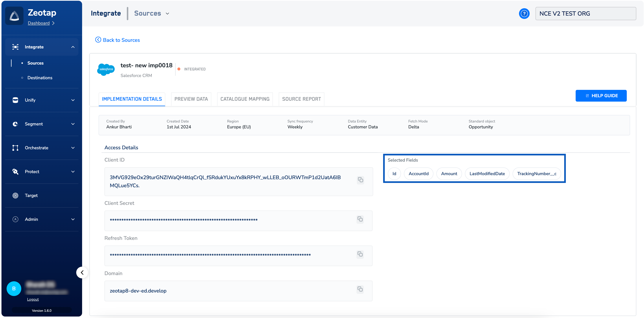644x318 pixels.
Task: Click the Target menu icon
Action: [x=15, y=195]
